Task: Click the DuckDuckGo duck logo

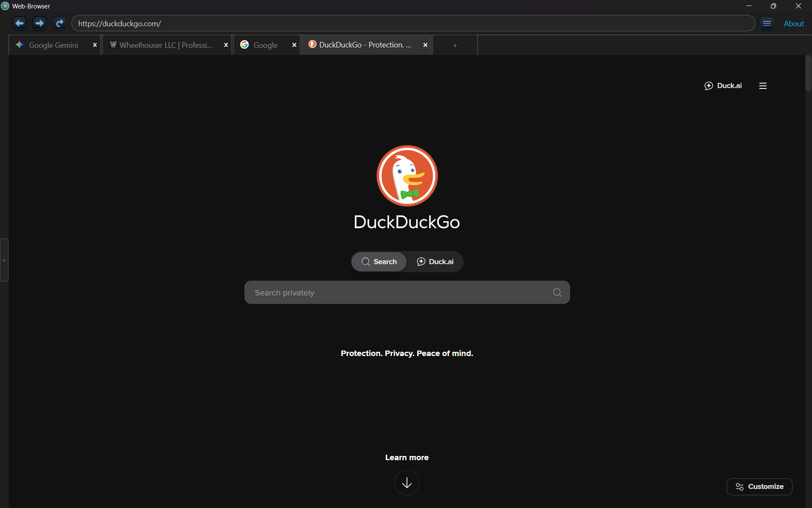Action: coord(407,176)
